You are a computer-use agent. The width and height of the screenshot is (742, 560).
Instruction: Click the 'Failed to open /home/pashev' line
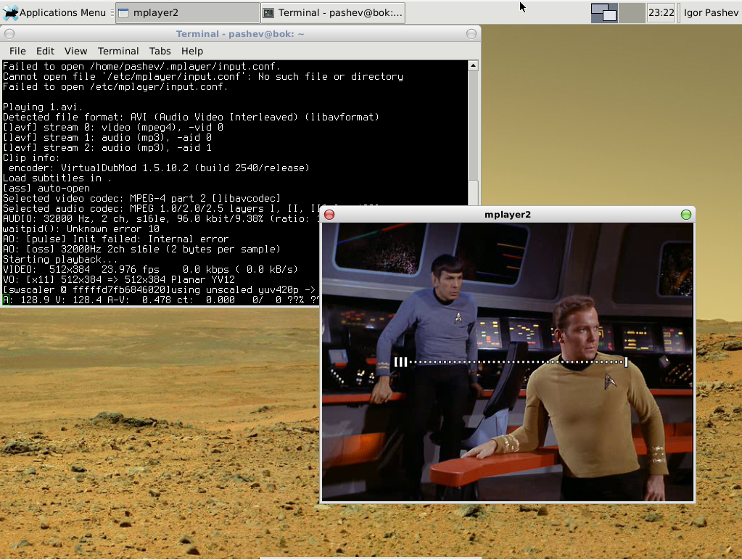142,67
